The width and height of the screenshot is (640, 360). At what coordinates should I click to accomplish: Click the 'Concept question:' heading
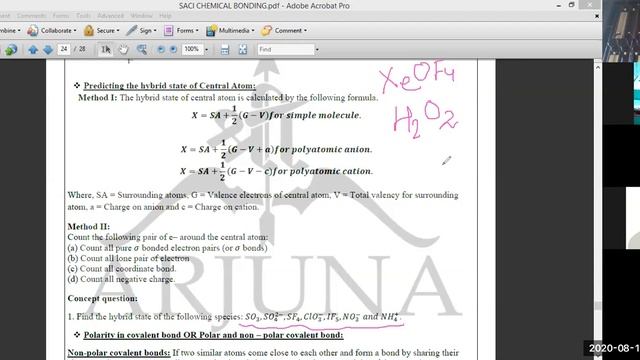coord(102,298)
